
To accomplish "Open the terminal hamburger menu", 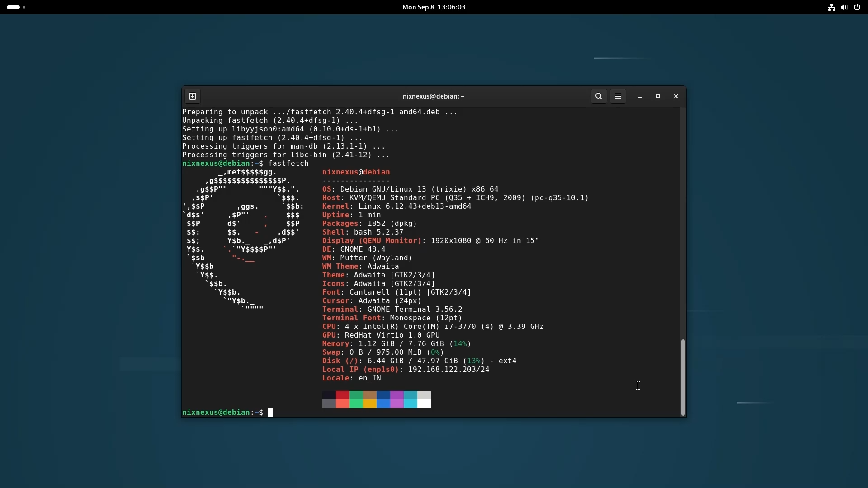I will 618,97.
